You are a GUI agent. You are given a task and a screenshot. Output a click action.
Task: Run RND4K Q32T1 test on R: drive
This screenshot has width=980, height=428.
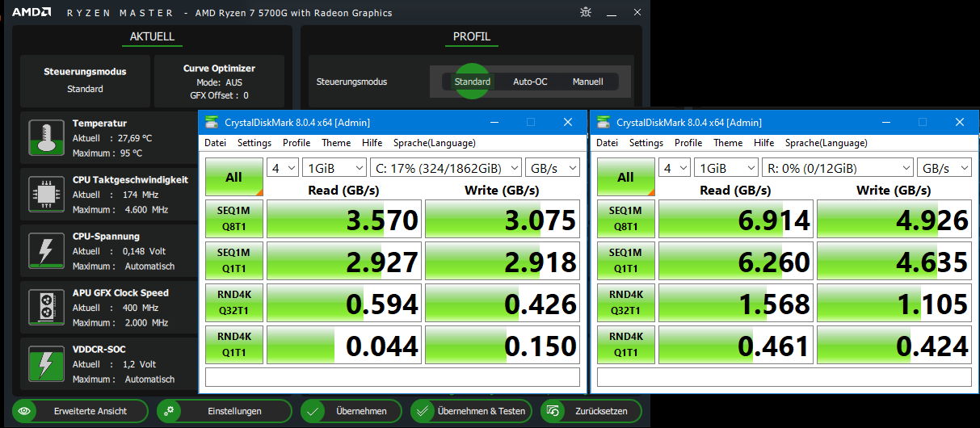point(626,303)
